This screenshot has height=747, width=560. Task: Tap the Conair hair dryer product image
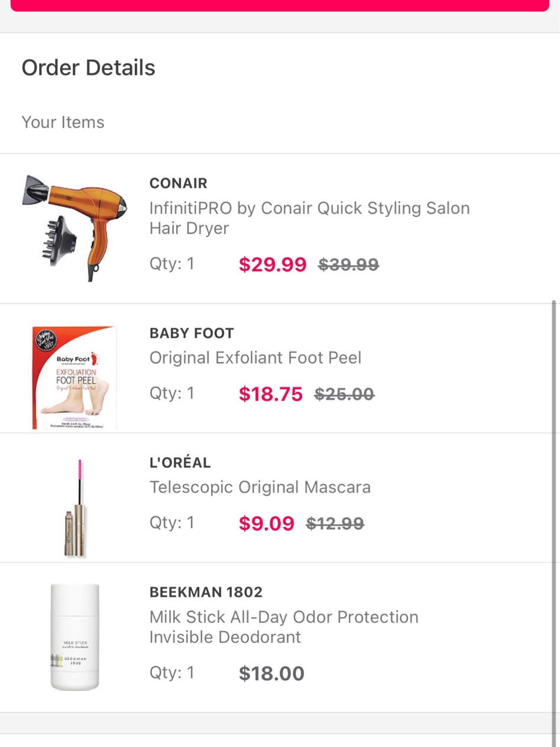pos(75,228)
